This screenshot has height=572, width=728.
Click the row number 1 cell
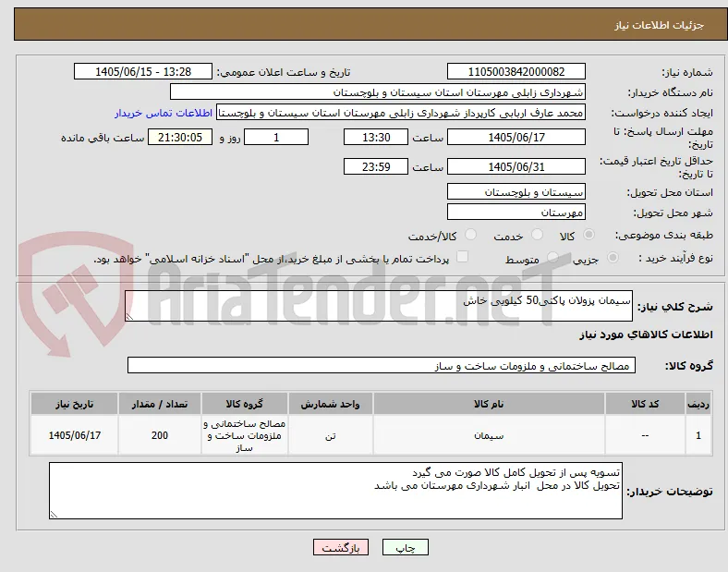(x=698, y=435)
